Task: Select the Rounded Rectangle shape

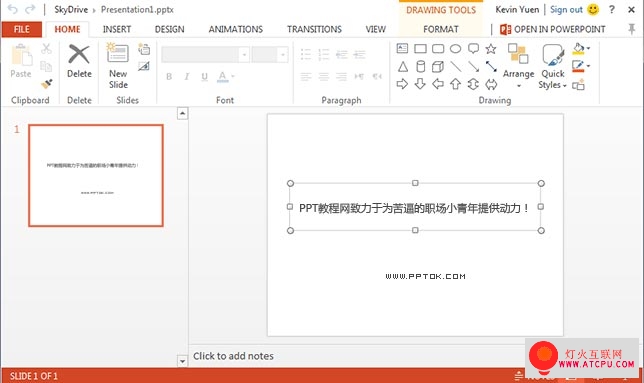Action: [x=438, y=49]
